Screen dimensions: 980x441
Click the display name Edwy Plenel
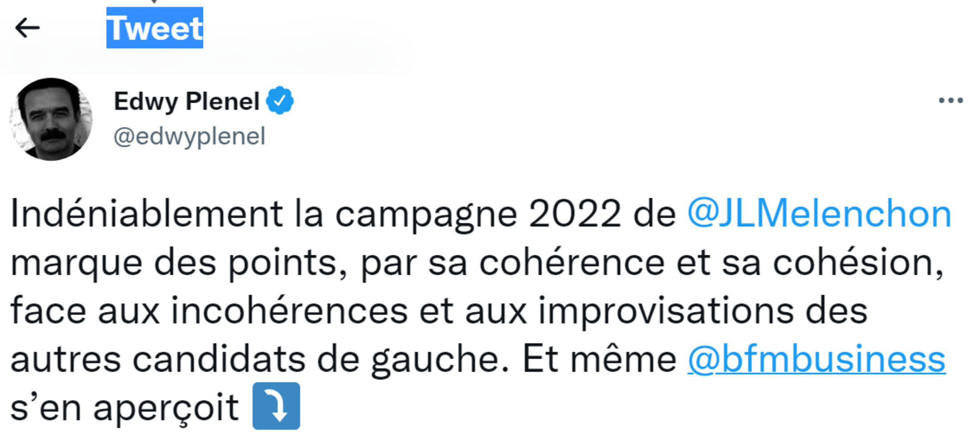(x=187, y=101)
